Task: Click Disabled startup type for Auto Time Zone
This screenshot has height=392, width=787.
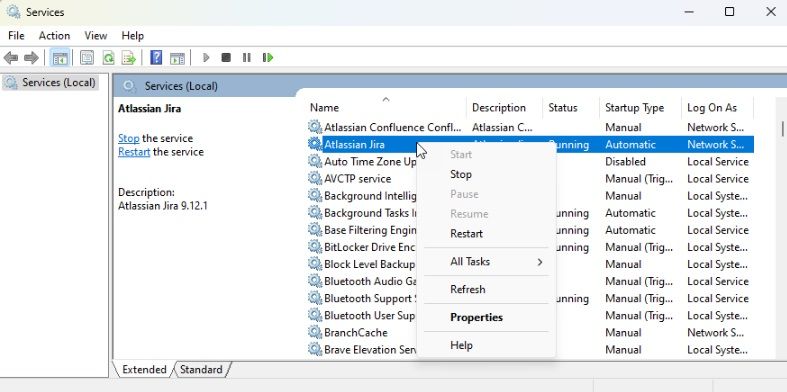Action: (625, 162)
